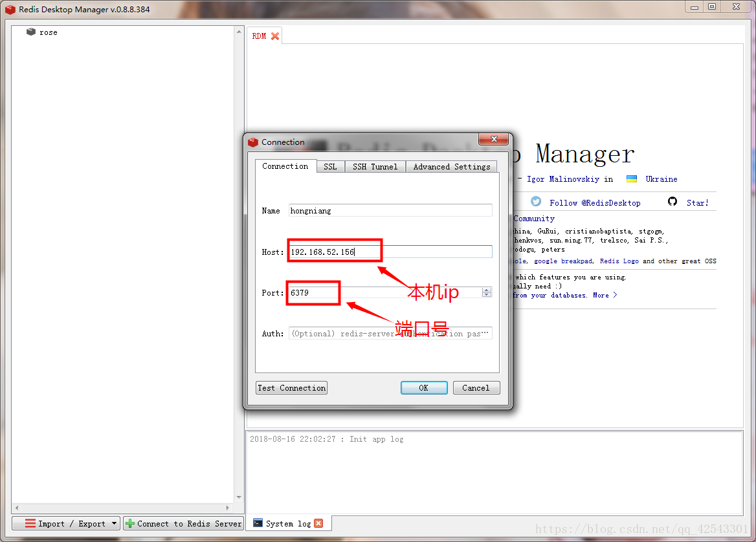This screenshot has width=756, height=542.
Task: Open the Community link
Action: tap(534, 219)
